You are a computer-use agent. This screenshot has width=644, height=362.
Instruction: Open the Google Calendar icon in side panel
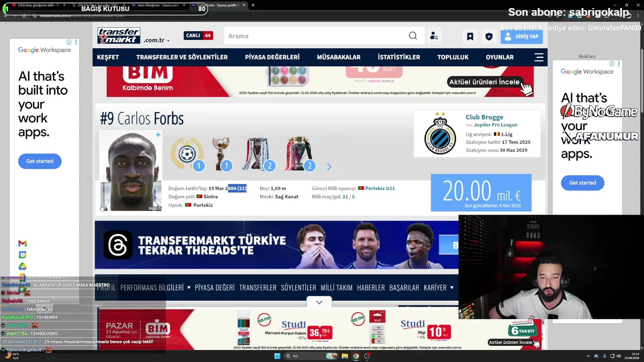(x=22, y=255)
